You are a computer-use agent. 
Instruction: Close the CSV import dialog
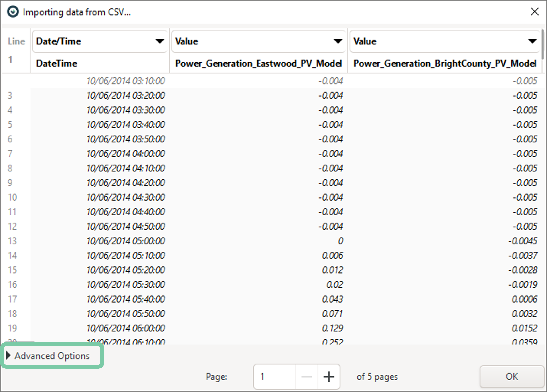[x=535, y=12]
